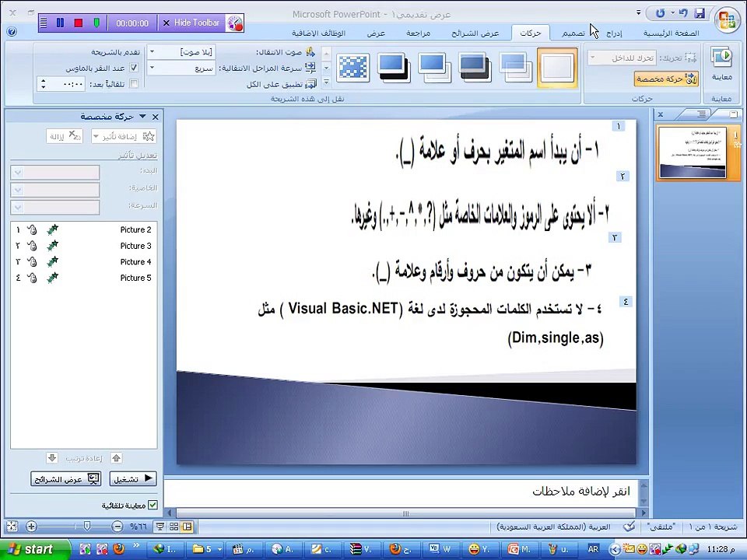Open مراجعة Review ribbon tab

418,33
